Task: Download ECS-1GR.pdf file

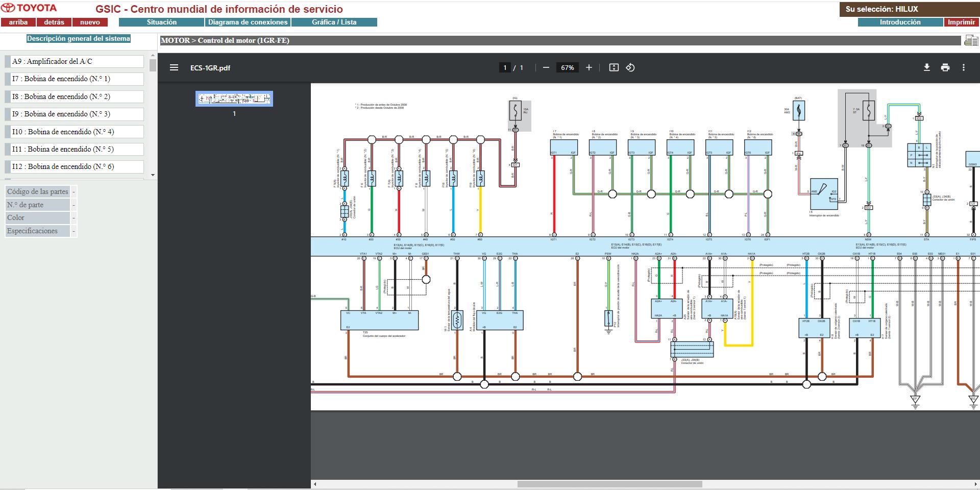Action: point(927,67)
